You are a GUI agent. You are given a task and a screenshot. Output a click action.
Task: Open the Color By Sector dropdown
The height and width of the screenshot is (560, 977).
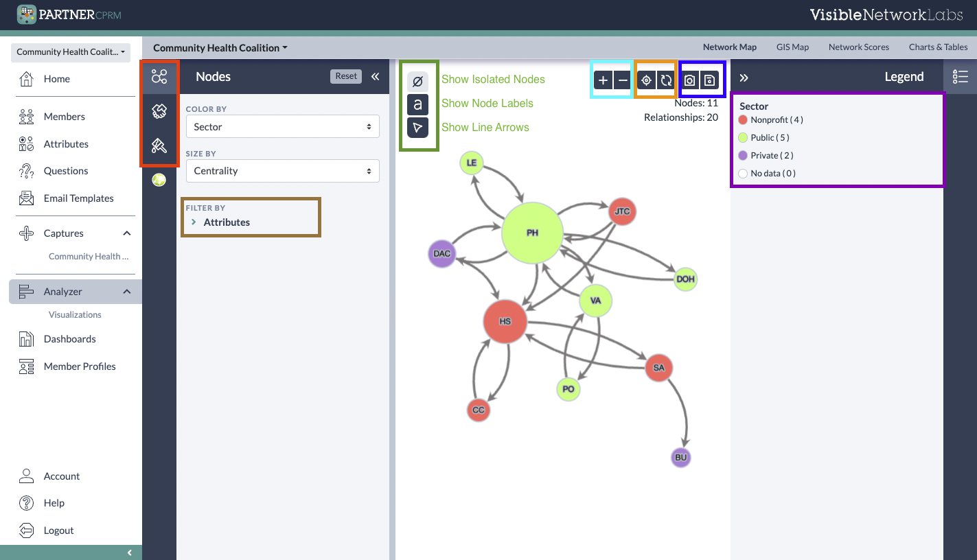pyautogui.click(x=282, y=126)
